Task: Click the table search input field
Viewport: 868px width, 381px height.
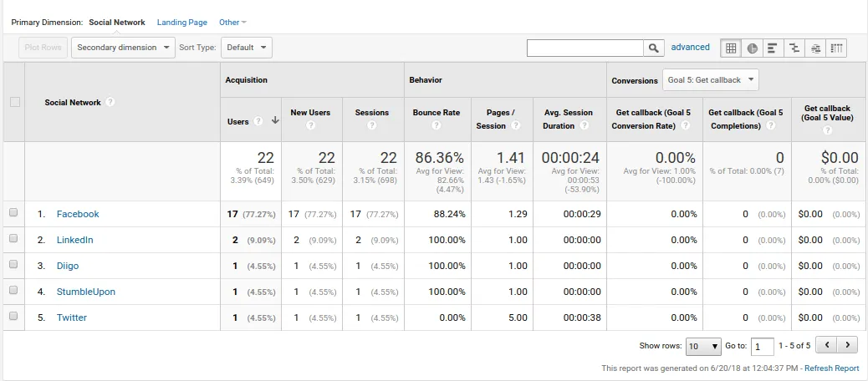Action: point(585,48)
